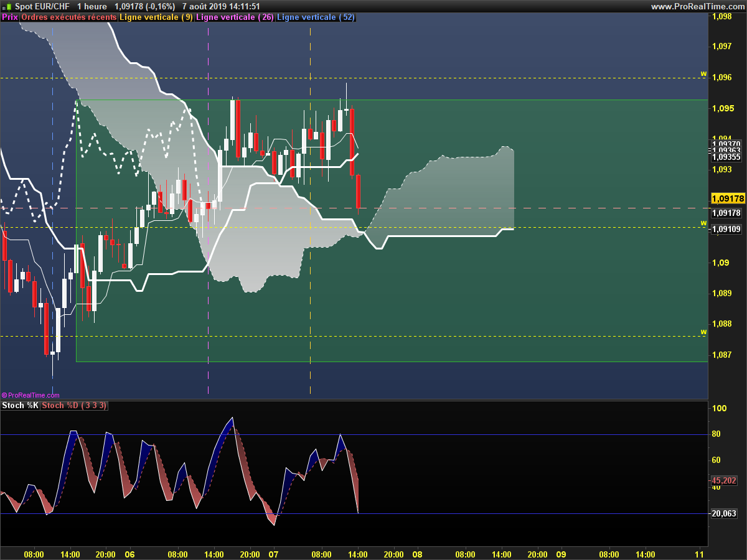Click the 1,089 price axis label

pos(721,293)
